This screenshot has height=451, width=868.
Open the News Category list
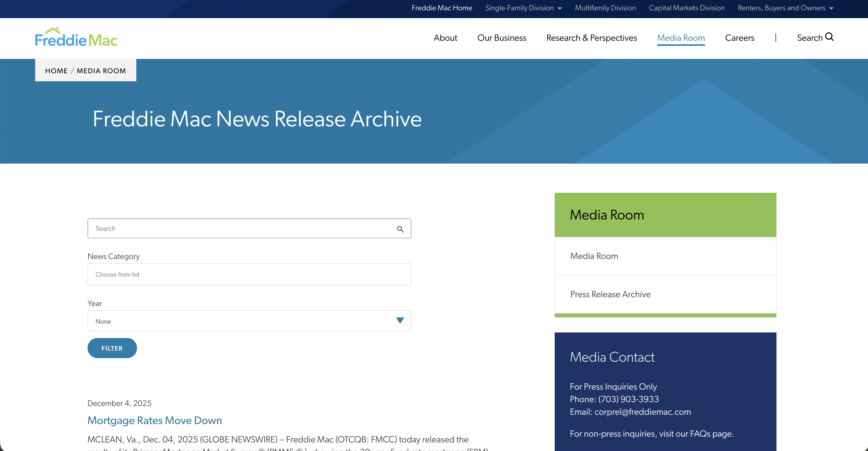pos(249,274)
